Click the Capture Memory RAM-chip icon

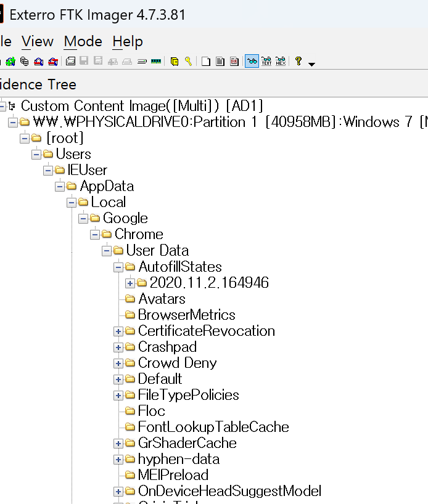pyautogui.click(x=156, y=61)
